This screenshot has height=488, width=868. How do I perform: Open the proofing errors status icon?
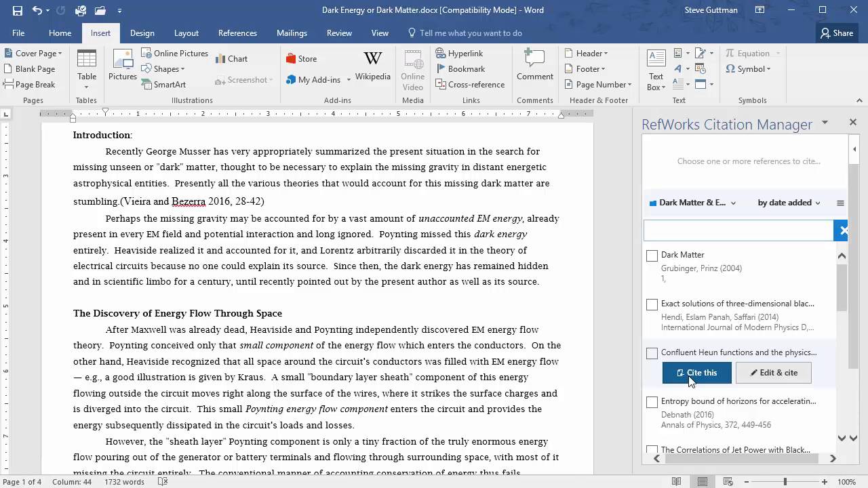pyautogui.click(x=163, y=481)
